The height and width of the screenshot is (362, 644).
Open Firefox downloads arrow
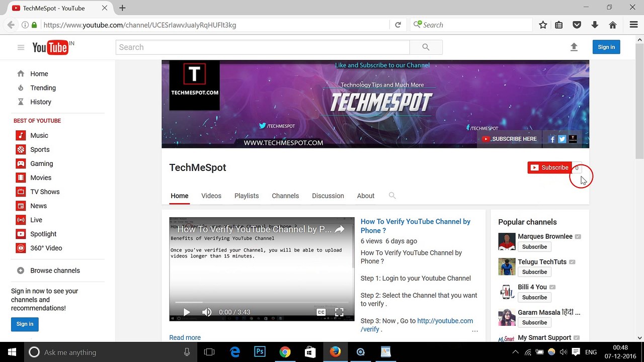[595, 25]
